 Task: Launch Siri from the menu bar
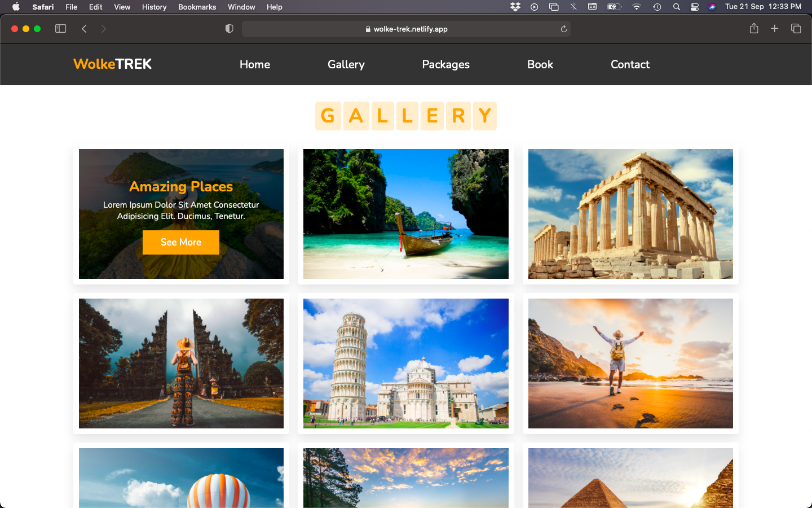(x=713, y=7)
